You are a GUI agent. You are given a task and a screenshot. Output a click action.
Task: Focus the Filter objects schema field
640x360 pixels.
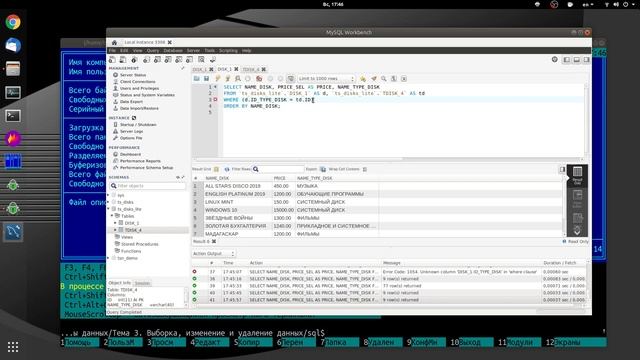point(147,186)
